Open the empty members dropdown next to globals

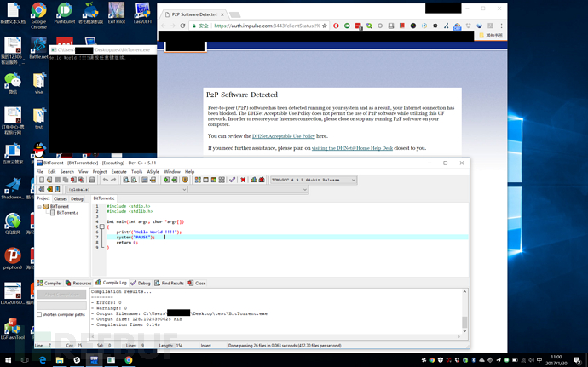[x=248, y=190]
